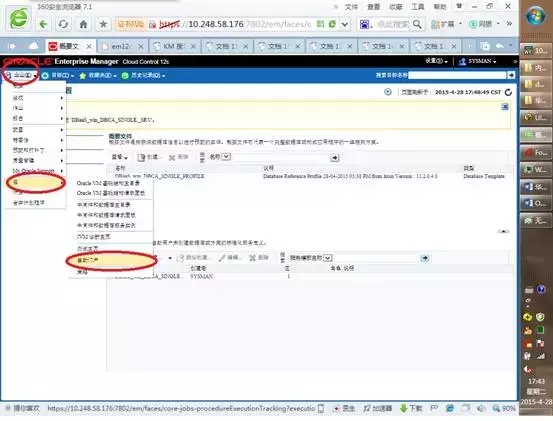Expand the address bar history dropdown arrow
This screenshot has height=421, width=553.
[x=345, y=24]
